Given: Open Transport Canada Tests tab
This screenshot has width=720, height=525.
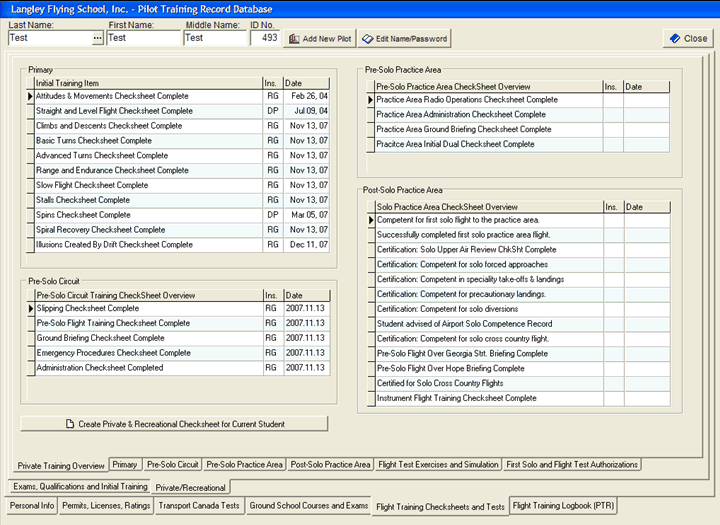Looking at the screenshot, I should coord(199,506).
